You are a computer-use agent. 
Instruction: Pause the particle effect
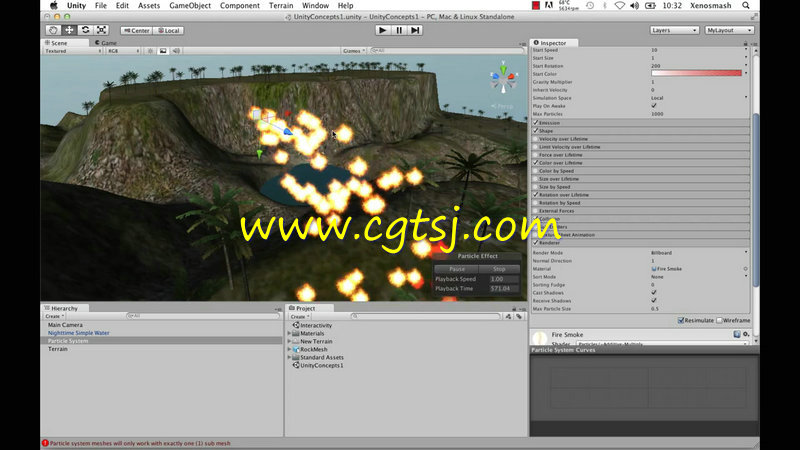click(x=457, y=269)
